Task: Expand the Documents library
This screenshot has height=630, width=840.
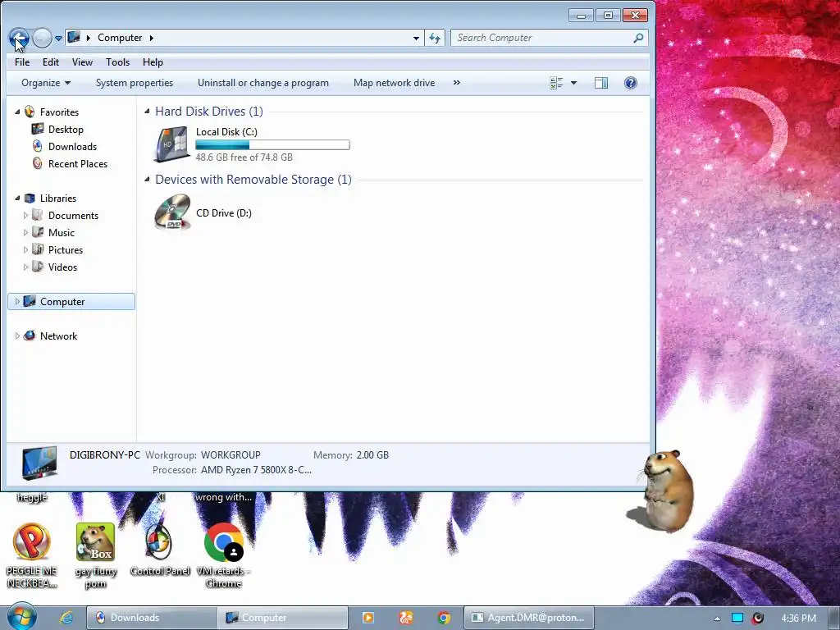Action: [x=25, y=216]
